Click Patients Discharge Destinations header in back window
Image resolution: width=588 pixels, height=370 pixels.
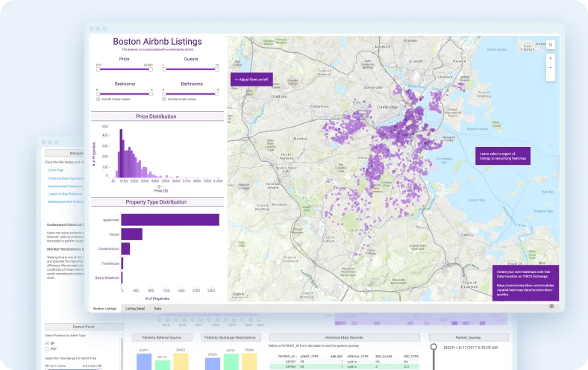pyautogui.click(x=231, y=338)
